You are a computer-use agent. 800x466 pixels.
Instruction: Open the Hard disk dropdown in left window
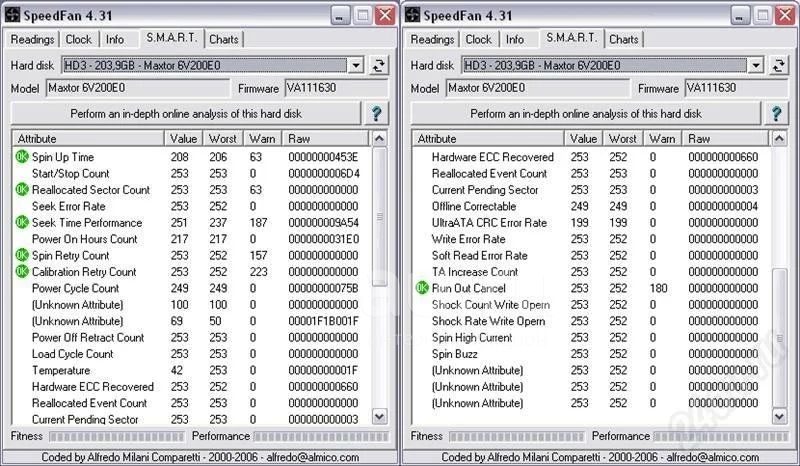coord(356,65)
